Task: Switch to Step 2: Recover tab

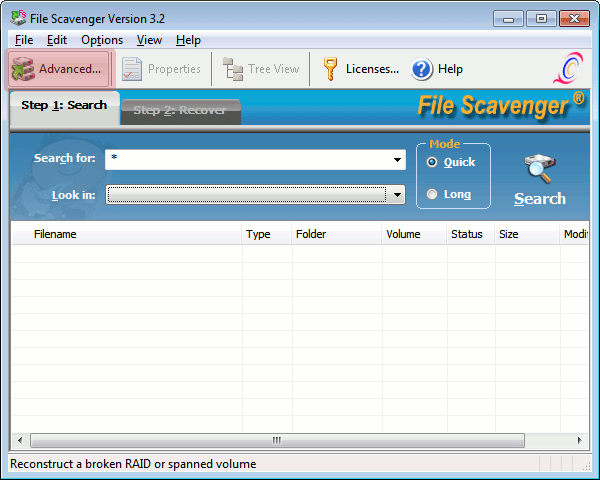Action: [x=180, y=111]
